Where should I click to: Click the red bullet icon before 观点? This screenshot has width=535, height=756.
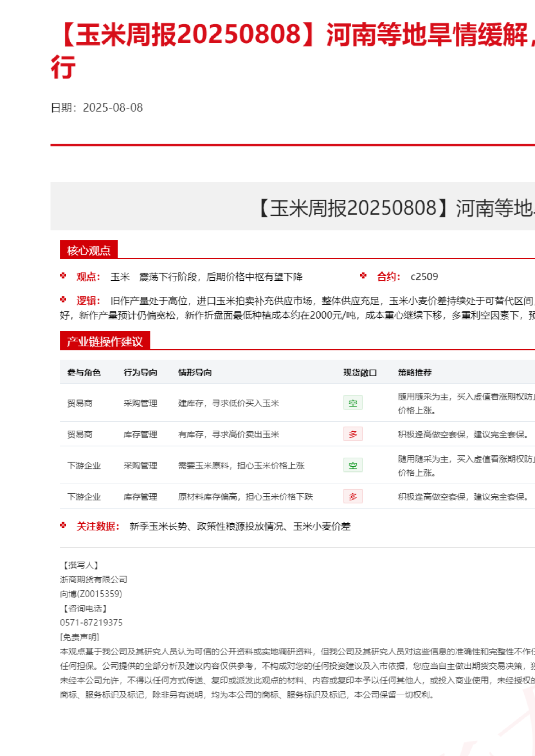(63, 276)
